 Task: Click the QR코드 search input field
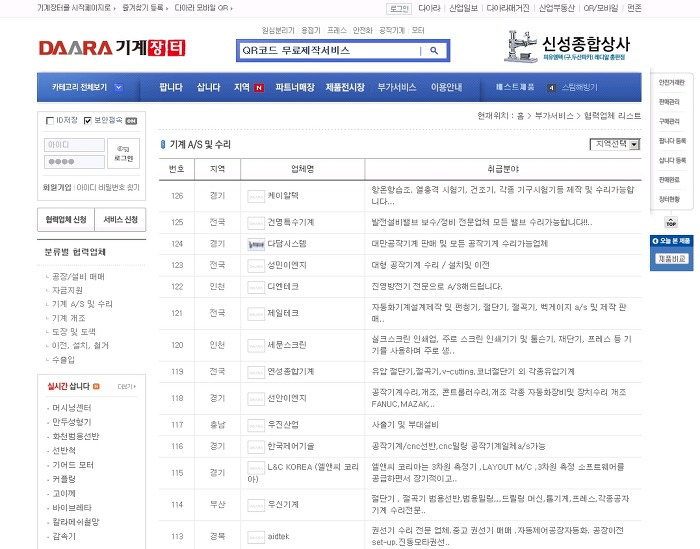click(329, 51)
